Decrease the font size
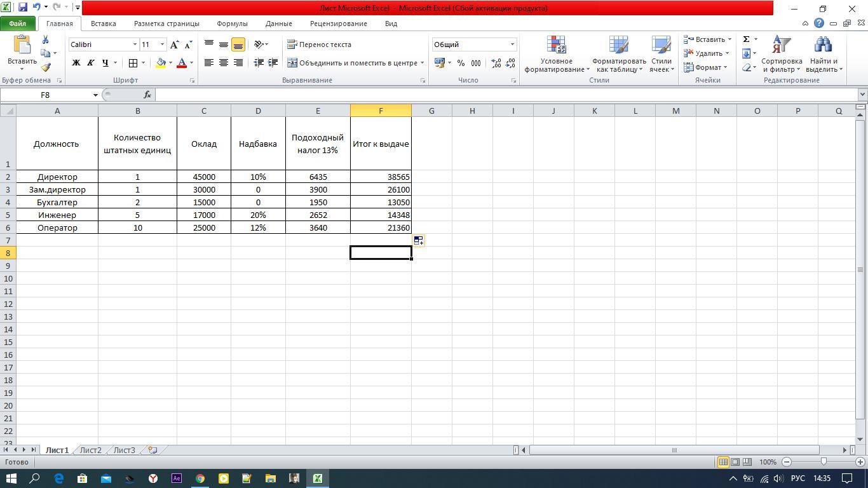Image resolution: width=868 pixels, height=488 pixels. [188, 44]
